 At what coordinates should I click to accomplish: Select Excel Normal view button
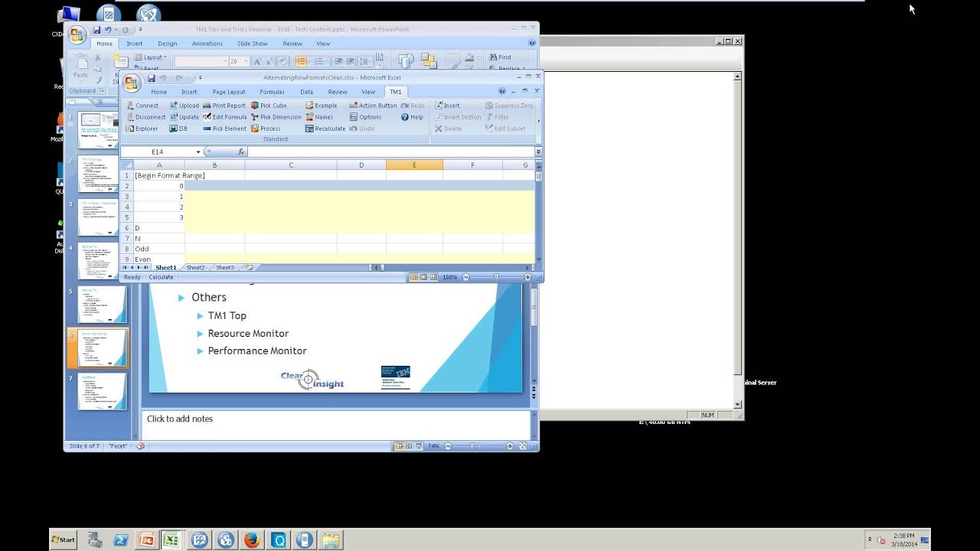[414, 277]
